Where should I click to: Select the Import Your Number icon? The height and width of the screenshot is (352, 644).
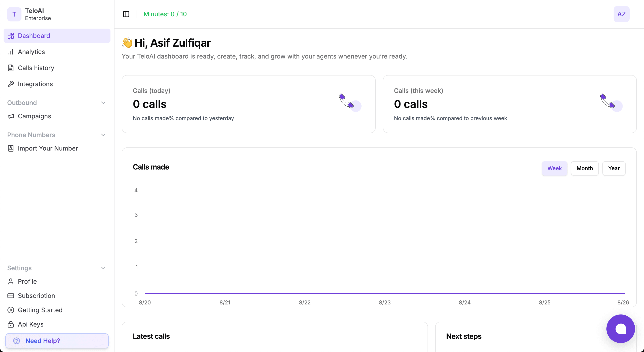pos(11,148)
